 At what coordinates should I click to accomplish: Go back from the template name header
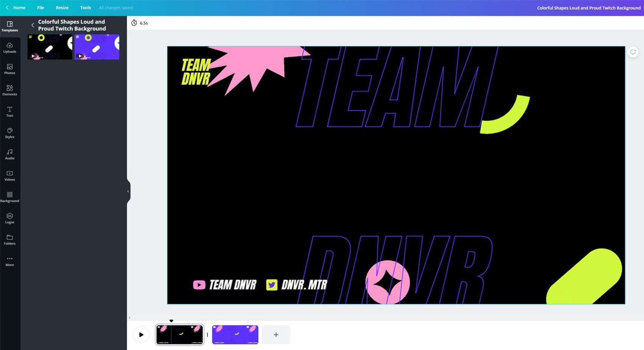(33, 25)
